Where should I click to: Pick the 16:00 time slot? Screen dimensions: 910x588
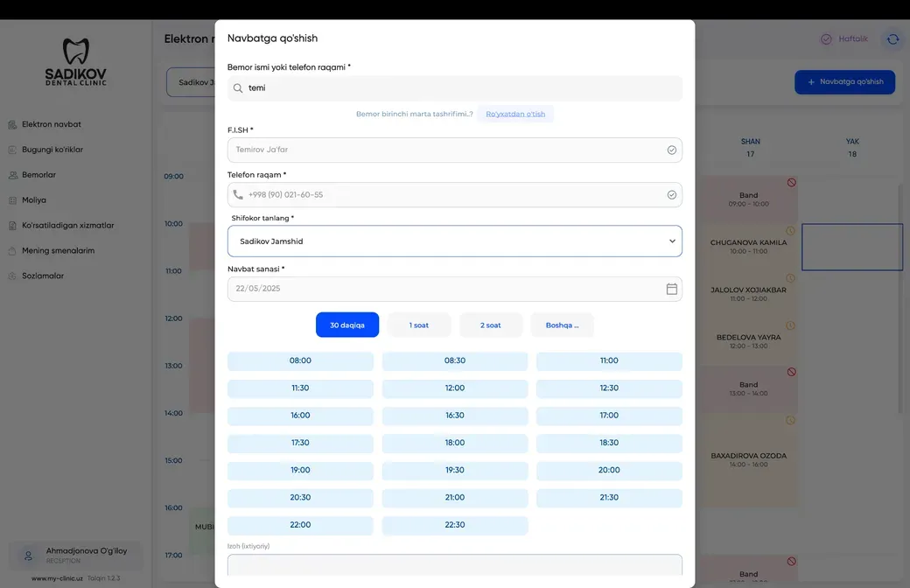(x=300, y=416)
